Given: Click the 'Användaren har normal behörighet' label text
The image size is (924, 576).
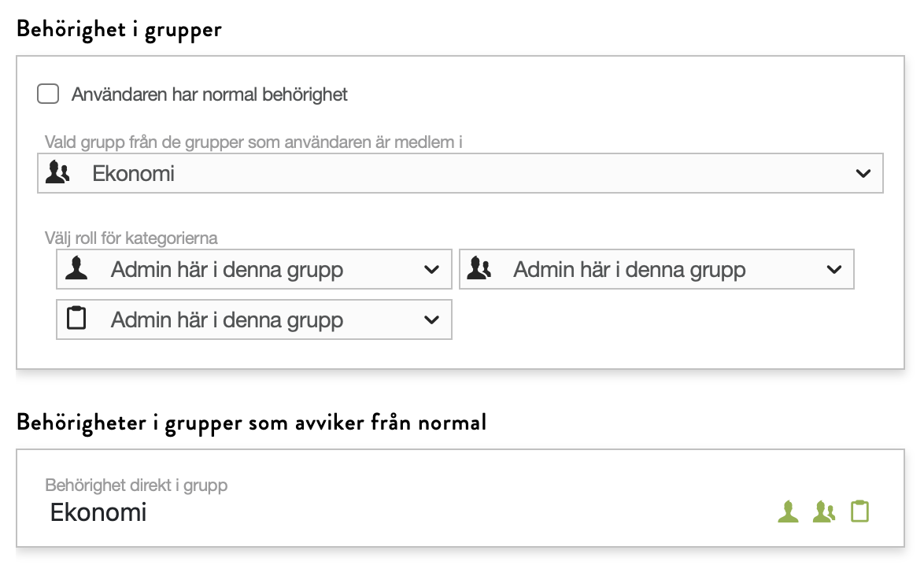Looking at the screenshot, I should pos(209,95).
